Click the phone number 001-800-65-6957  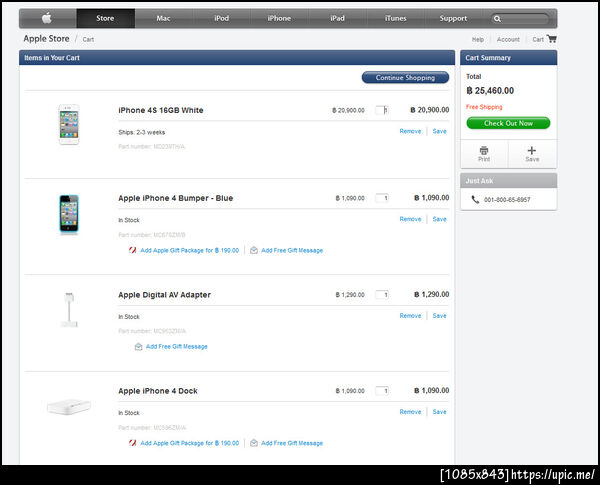click(x=507, y=200)
